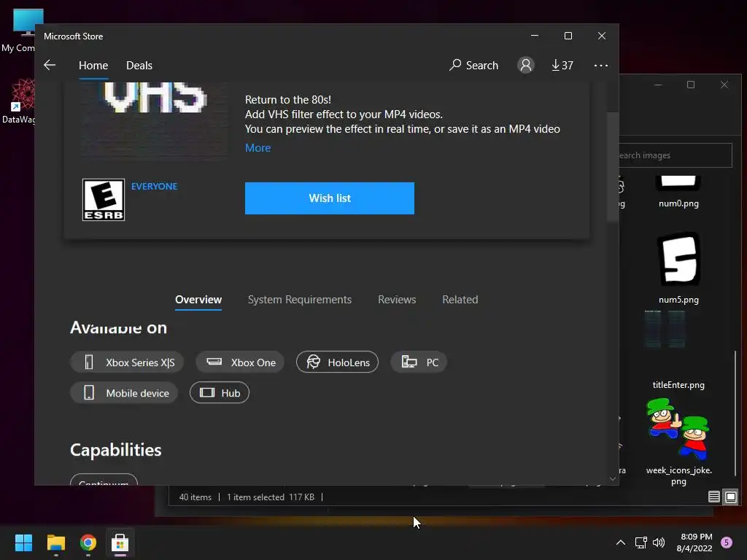Open the user account icon

pos(525,65)
